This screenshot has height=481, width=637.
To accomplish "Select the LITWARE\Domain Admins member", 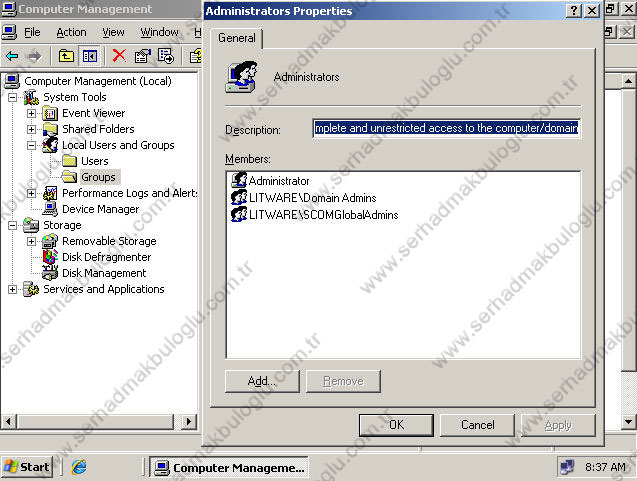I will point(303,197).
